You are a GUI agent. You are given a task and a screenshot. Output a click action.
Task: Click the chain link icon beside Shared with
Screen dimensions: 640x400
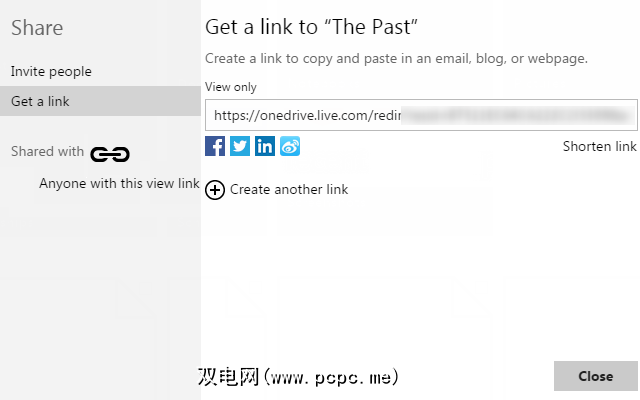tap(110, 154)
